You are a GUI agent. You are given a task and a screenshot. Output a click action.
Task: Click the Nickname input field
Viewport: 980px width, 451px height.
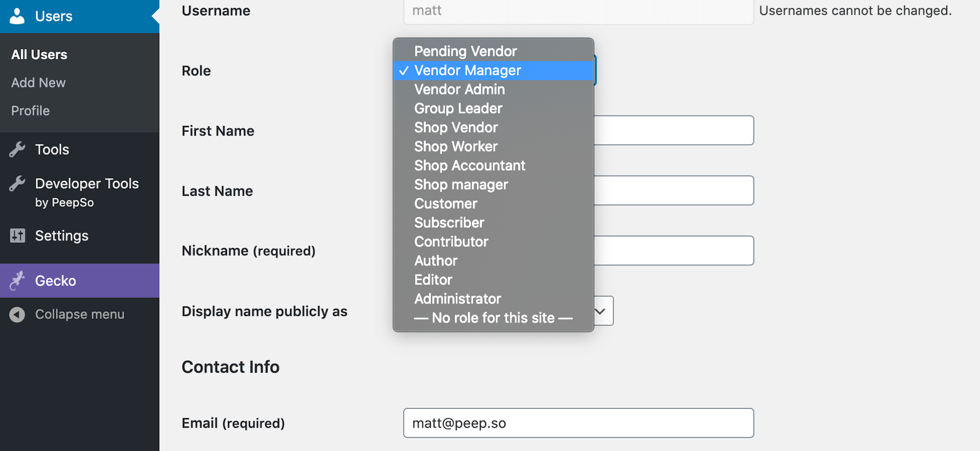pos(673,251)
